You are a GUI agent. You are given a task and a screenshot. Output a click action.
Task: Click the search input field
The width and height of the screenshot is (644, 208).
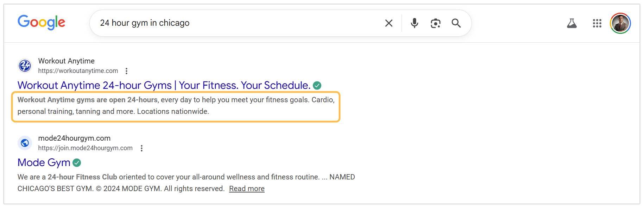pos(239,23)
